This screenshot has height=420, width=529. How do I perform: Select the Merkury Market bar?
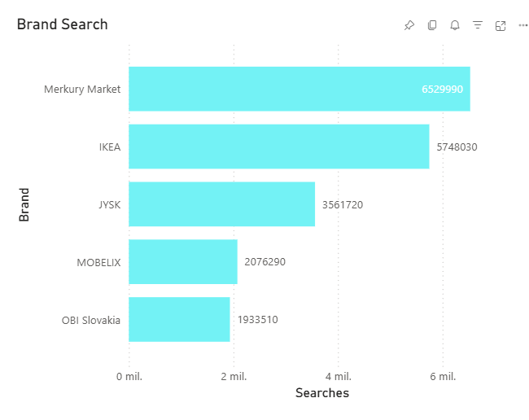pyautogui.click(x=299, y=89)
